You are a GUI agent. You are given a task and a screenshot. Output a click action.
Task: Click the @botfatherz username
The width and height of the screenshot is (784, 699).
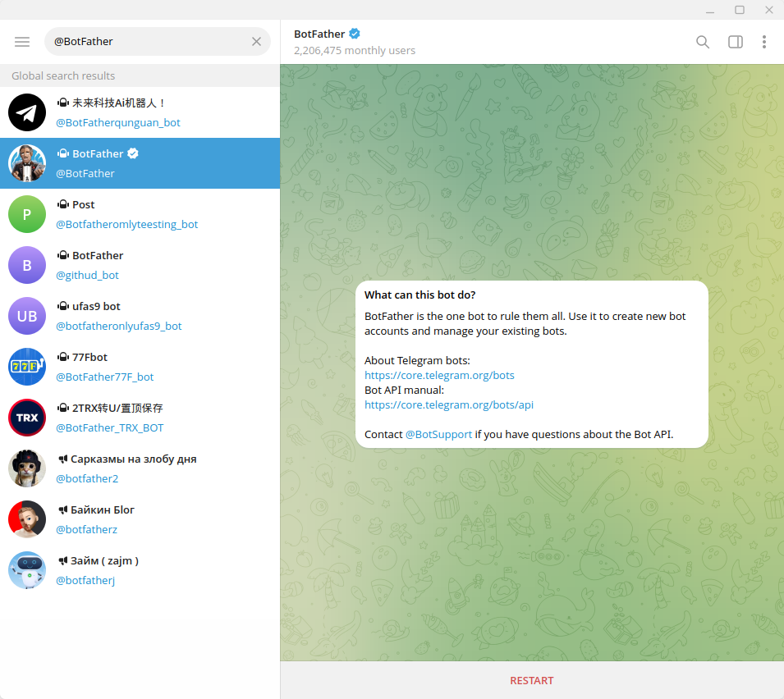[87, 530]
